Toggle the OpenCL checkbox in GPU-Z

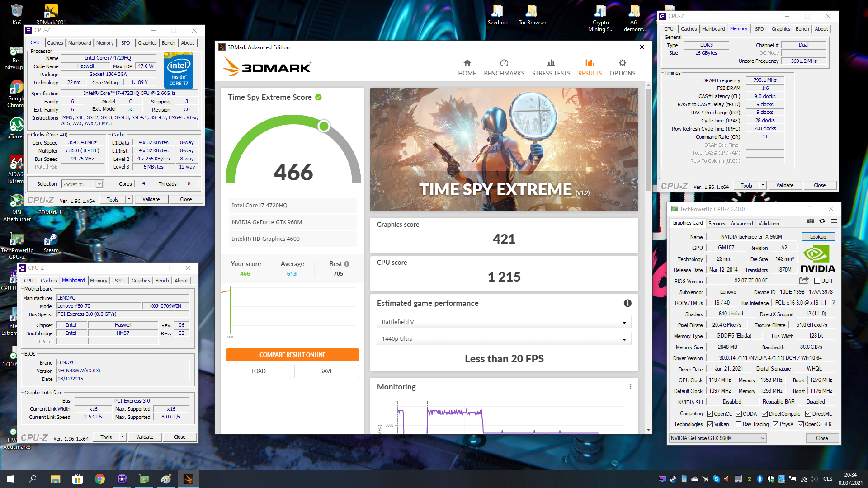710,414
